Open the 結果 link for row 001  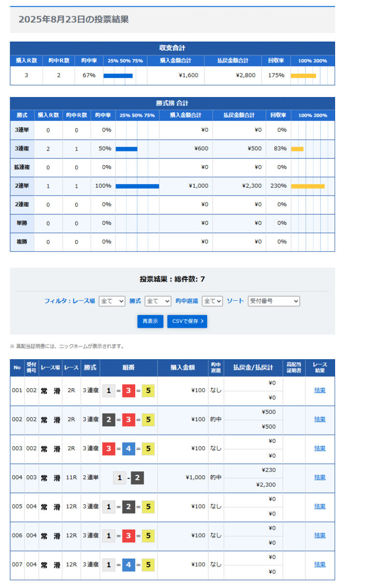[x=319, y=391]
